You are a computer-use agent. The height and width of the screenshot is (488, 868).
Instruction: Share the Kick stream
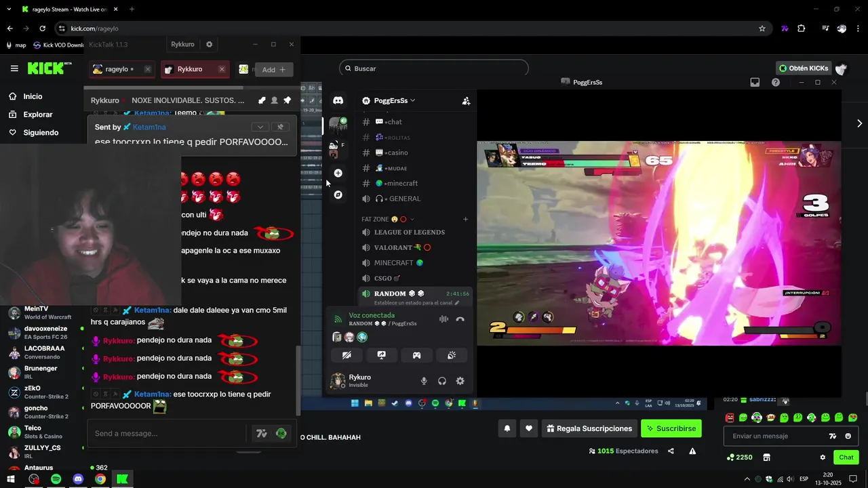point(671,451)
